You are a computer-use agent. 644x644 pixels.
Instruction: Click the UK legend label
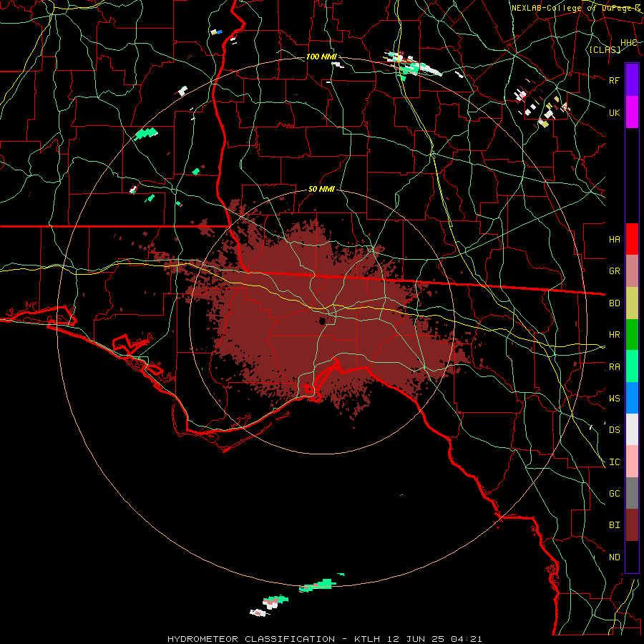point(614,112)
